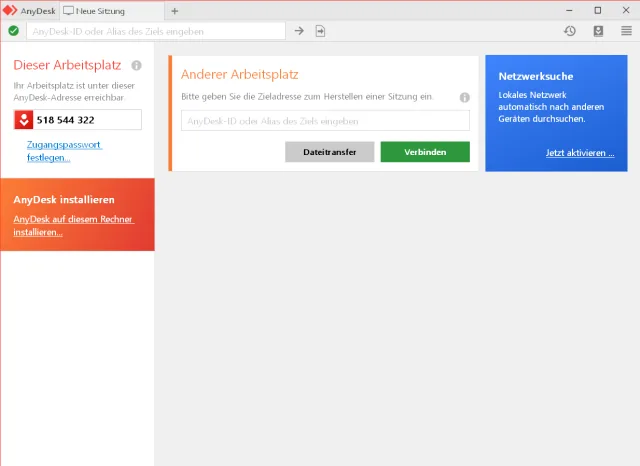This screenshot has height=466, width=640.
Task: Click the Dateitransfer button
Action: point(329,152)
